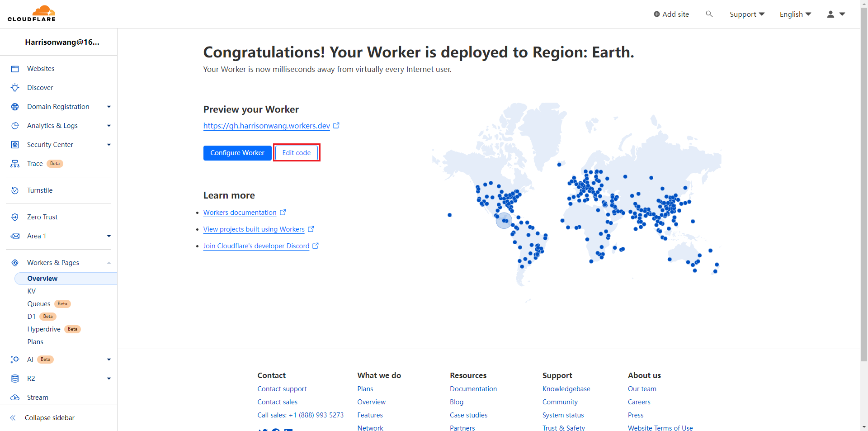Viewport: 868px width, 431px height.
Task: Click the Trace sidebar icon
Action: coord(15,164)
